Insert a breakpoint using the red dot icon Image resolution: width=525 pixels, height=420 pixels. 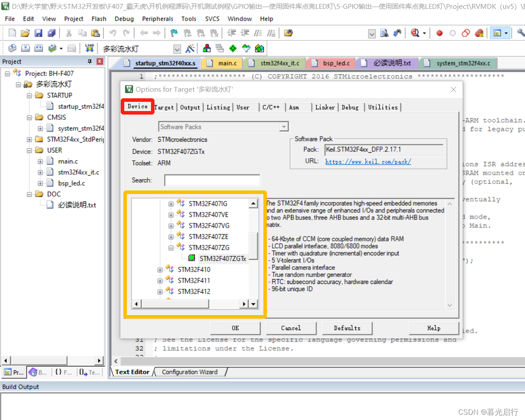pos(439,33)
